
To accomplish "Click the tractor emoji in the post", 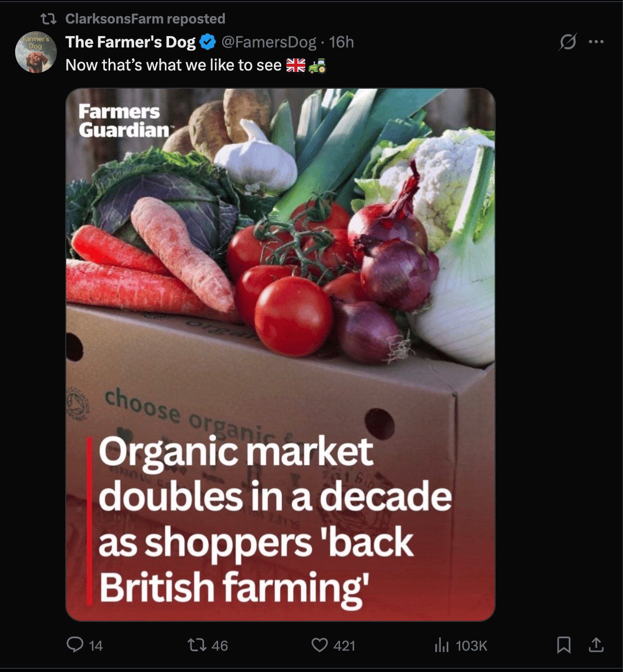I will tap(317, 65).
